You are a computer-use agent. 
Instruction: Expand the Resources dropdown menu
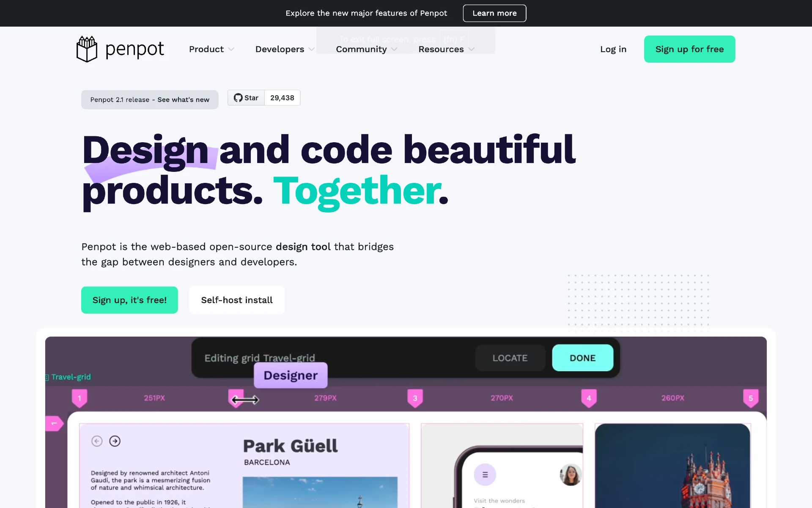[447, 49]
